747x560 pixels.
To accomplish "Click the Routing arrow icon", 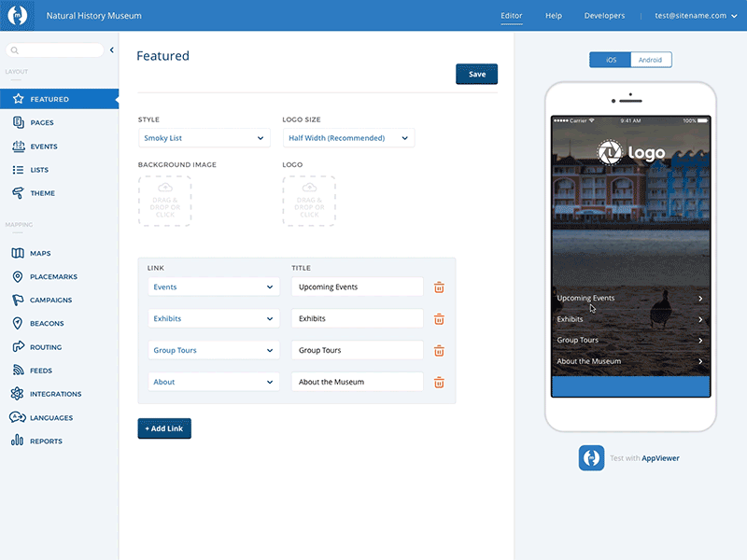I will (x=18, y=346).
